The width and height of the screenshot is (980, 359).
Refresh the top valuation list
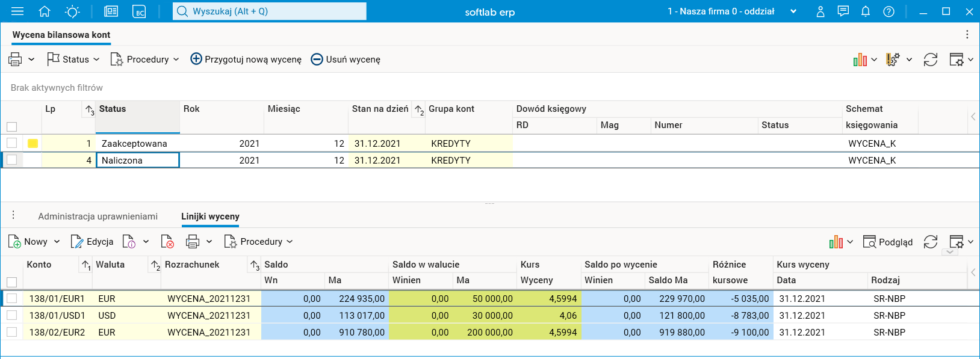[x=930, y=60]
